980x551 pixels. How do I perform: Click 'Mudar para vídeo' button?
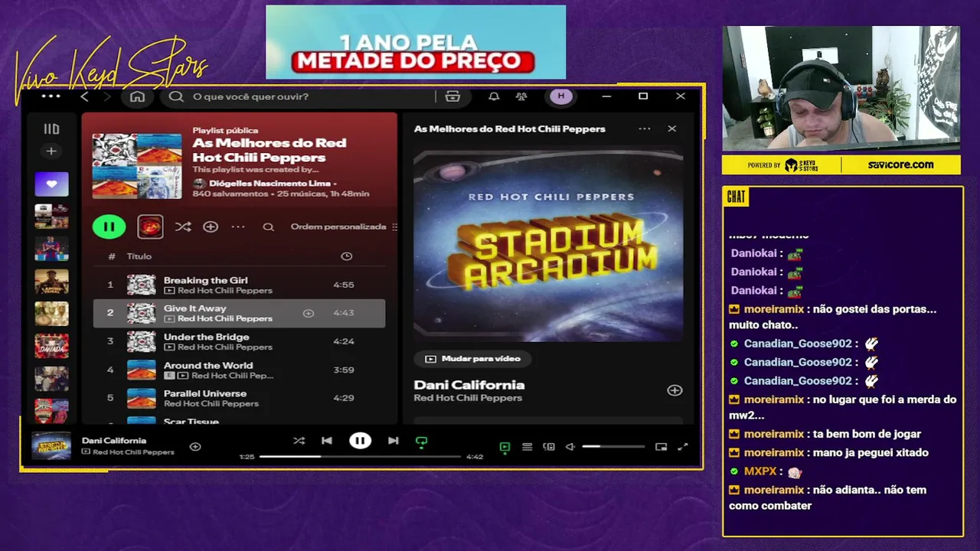coord(472,358)
